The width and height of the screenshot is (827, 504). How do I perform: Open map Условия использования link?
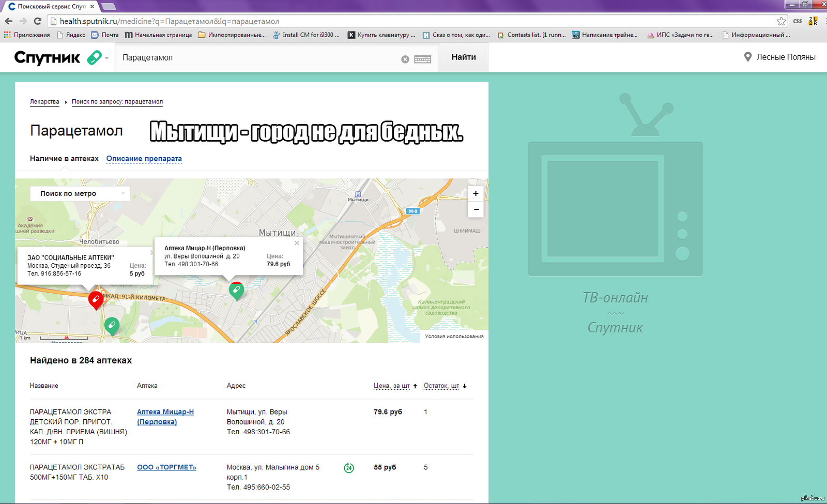tap(454, 337)
